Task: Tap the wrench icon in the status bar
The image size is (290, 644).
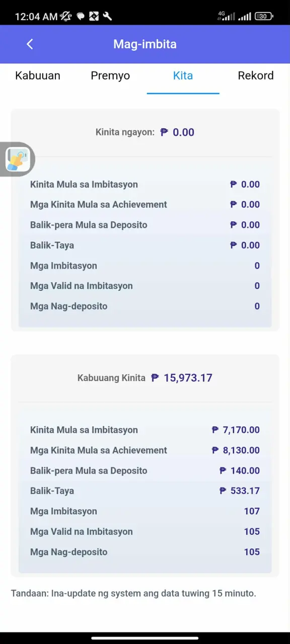Action: pos(107,16)
